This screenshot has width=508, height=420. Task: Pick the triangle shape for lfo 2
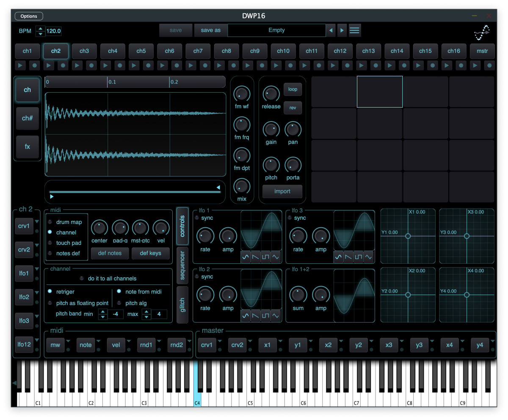(276, 315)
